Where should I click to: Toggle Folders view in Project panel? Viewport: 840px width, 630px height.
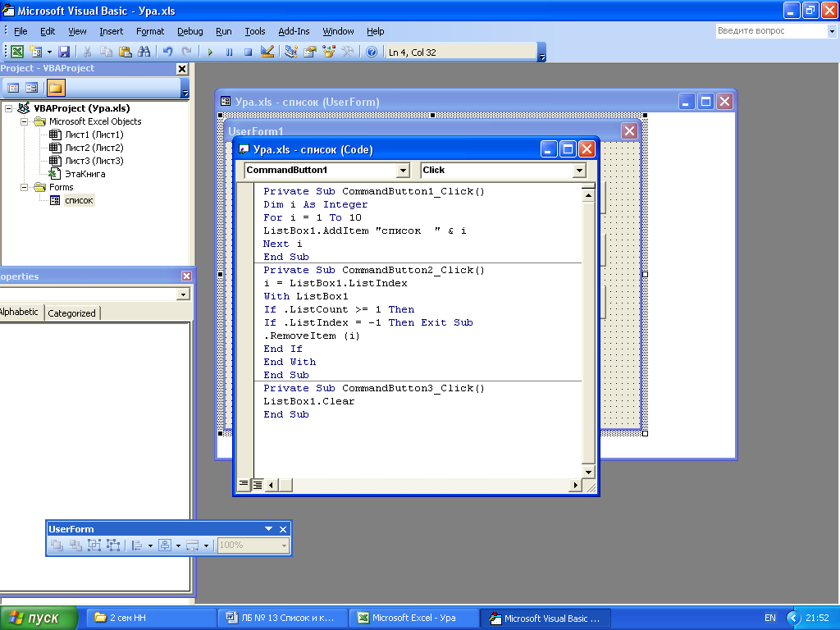55,88
